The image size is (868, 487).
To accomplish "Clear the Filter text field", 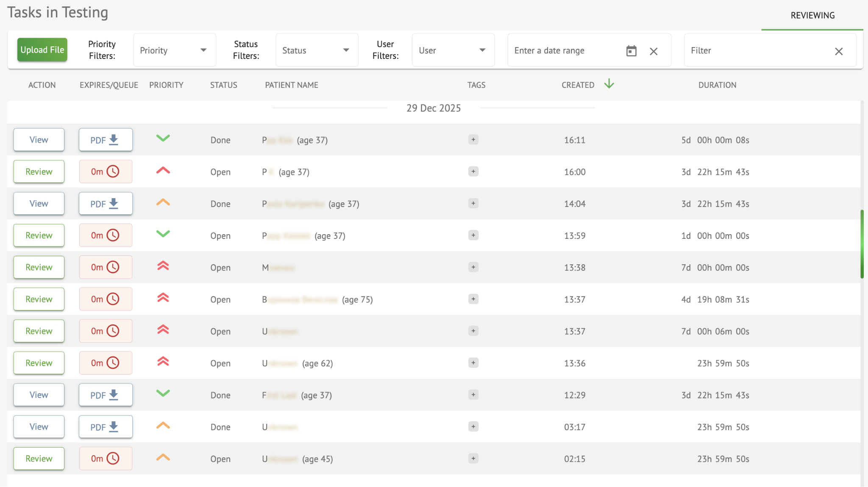I will point(838,51).
